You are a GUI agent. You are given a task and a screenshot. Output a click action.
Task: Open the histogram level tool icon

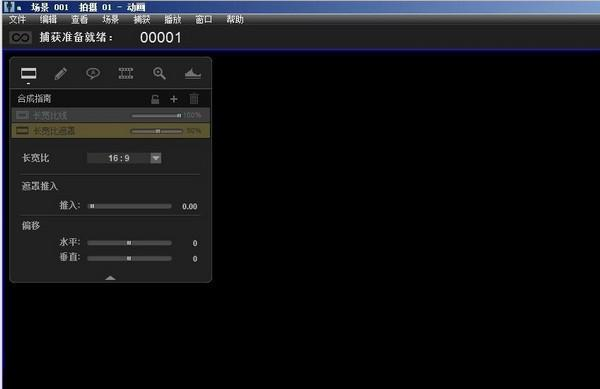point(192,73)
